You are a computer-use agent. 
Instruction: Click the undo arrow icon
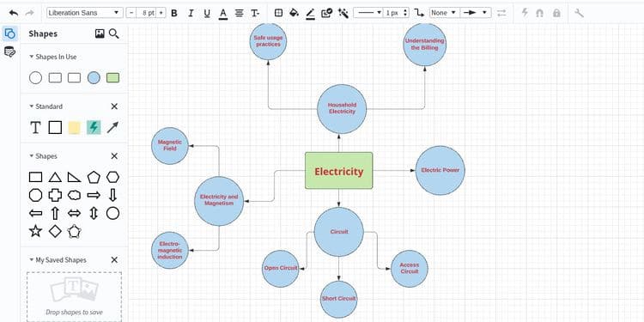click(14, 13)
